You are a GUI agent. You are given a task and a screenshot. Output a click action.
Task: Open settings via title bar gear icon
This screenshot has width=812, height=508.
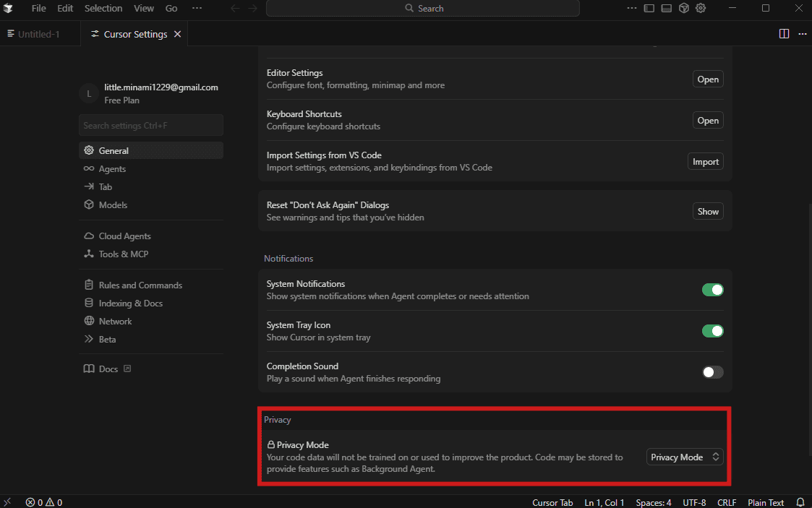click(x=701, y=9)
